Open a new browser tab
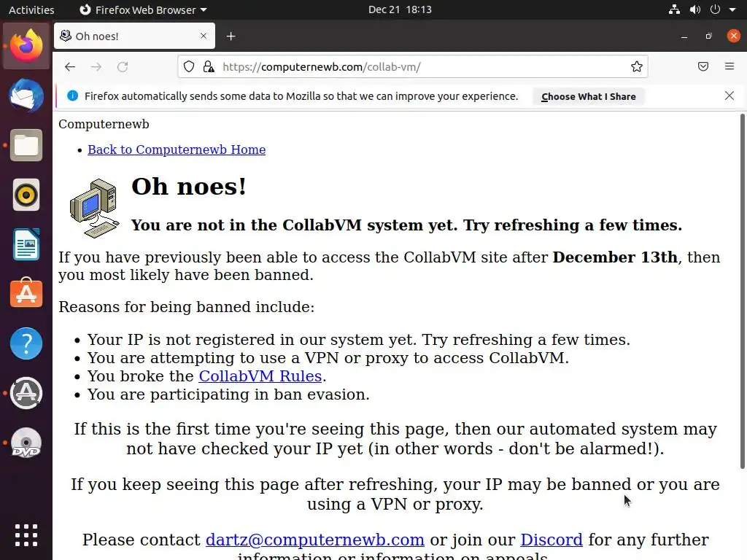 pos(231,36)
